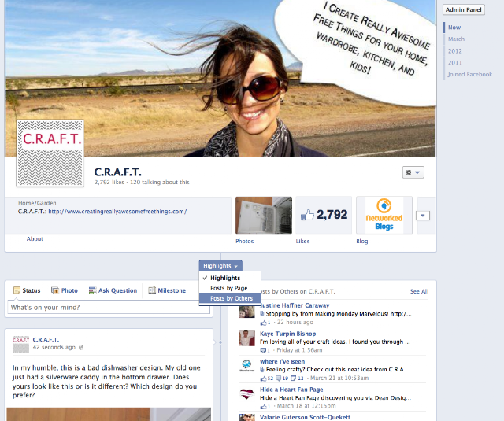Click Where I've Been avatar icon
This screenshot has width=504, height=421.
pos(246,366)
